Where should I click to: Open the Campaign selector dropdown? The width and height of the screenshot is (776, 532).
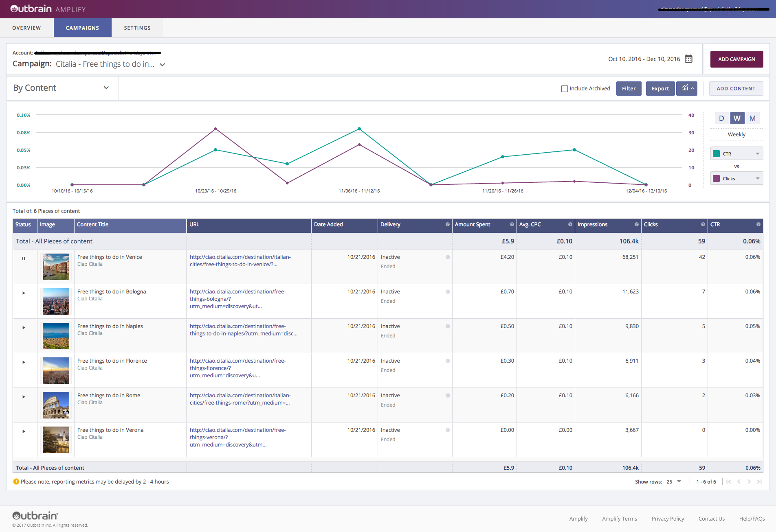coord(162,65)
